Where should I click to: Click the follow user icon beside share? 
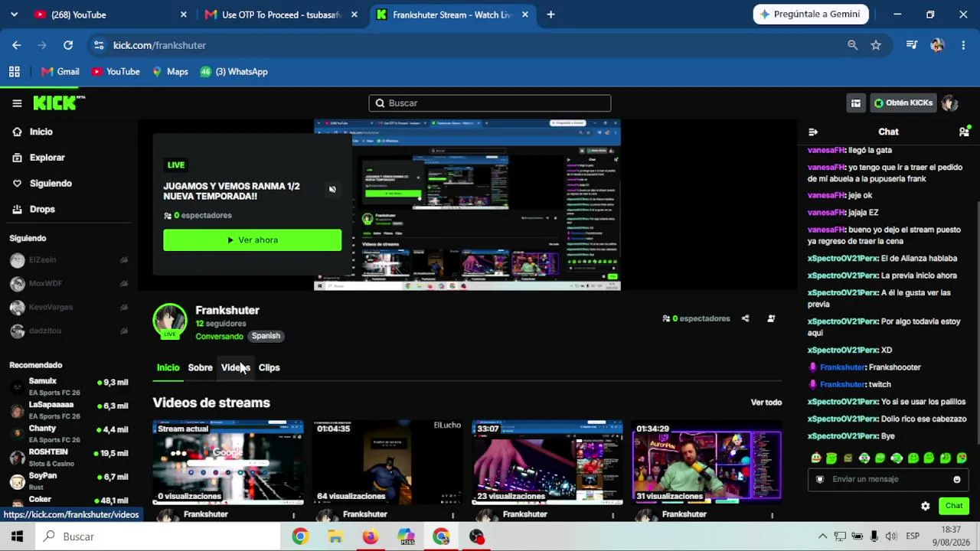[x=771, y=318]
